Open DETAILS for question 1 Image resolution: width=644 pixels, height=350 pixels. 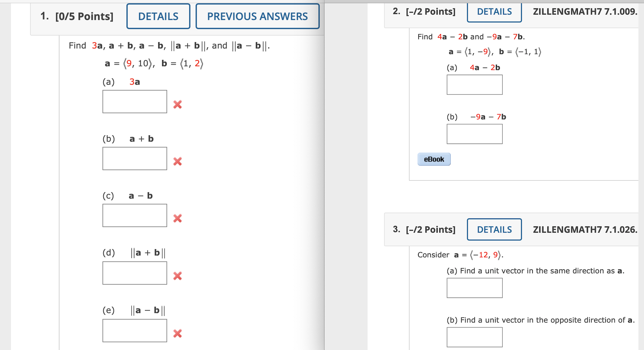pos(158,16)
